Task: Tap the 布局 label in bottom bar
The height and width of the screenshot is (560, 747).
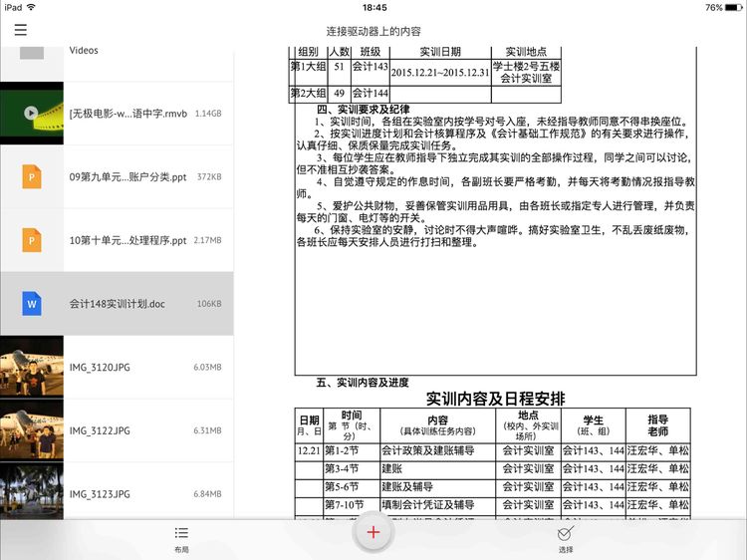Action: tap(181, 549)
